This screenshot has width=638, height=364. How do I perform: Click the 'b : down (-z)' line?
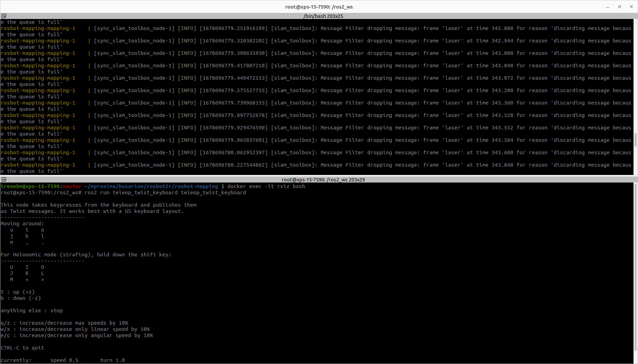[21, 298]
